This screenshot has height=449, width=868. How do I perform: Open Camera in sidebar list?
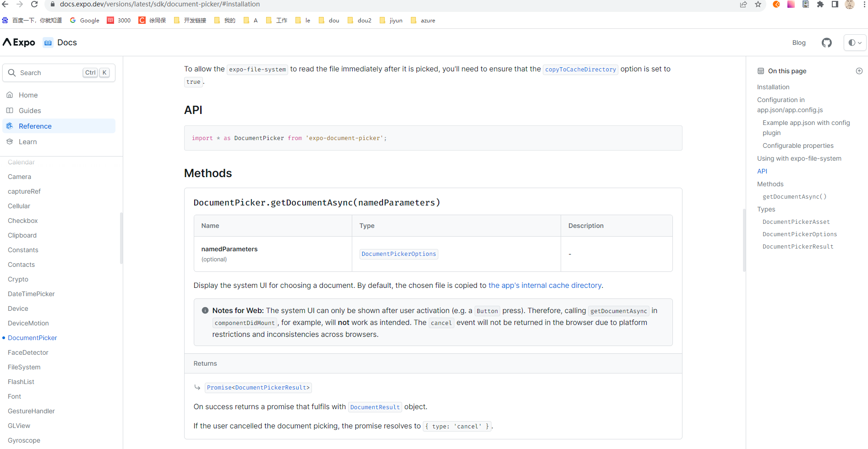click(19, 177)
